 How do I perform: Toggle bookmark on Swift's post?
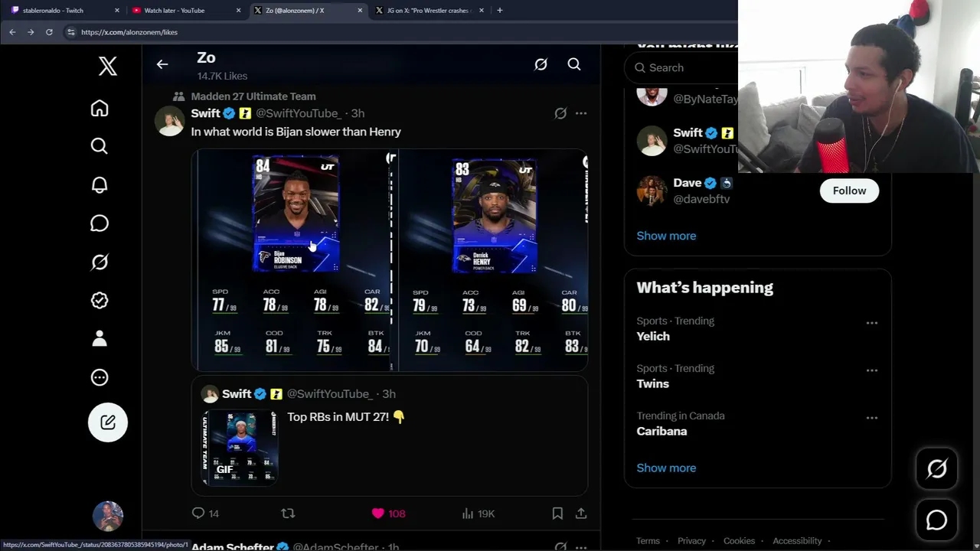(557, 514)
